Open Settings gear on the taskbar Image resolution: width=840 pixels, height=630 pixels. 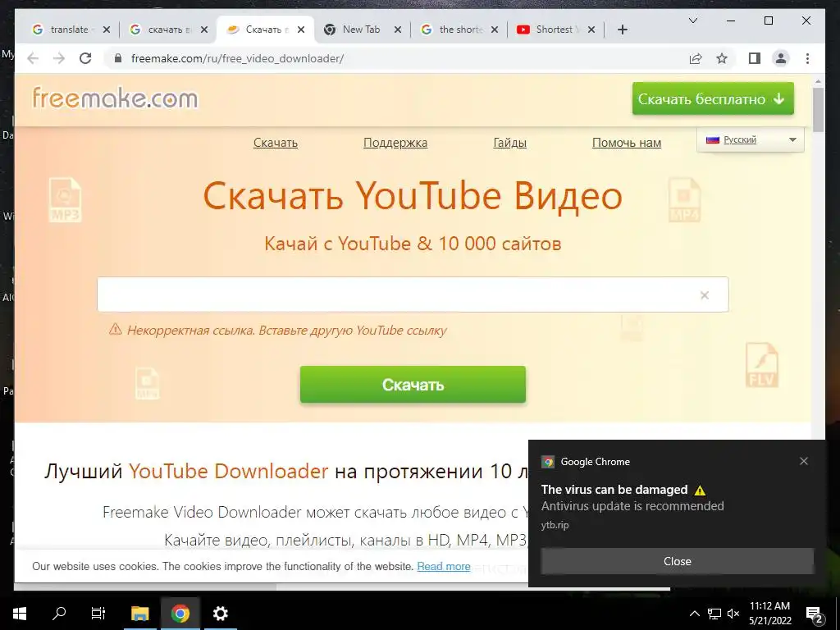[x=220, y=614]
